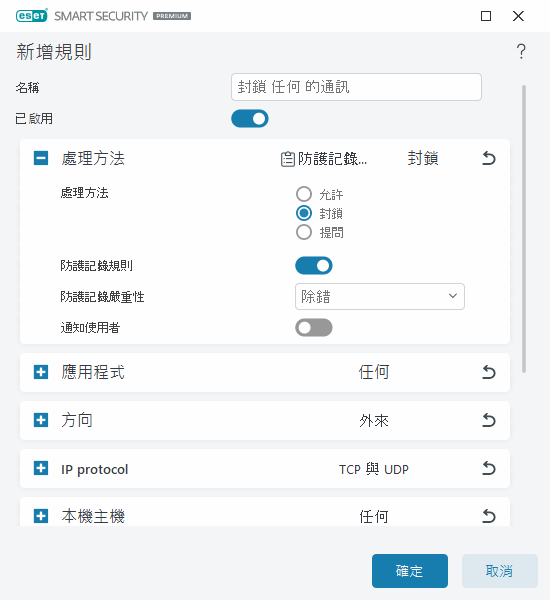Image resolution: width=550 pixels, height=600 pixels.
Task: Enable the 通知使用者 switch
Action: [x=313, y=328]
